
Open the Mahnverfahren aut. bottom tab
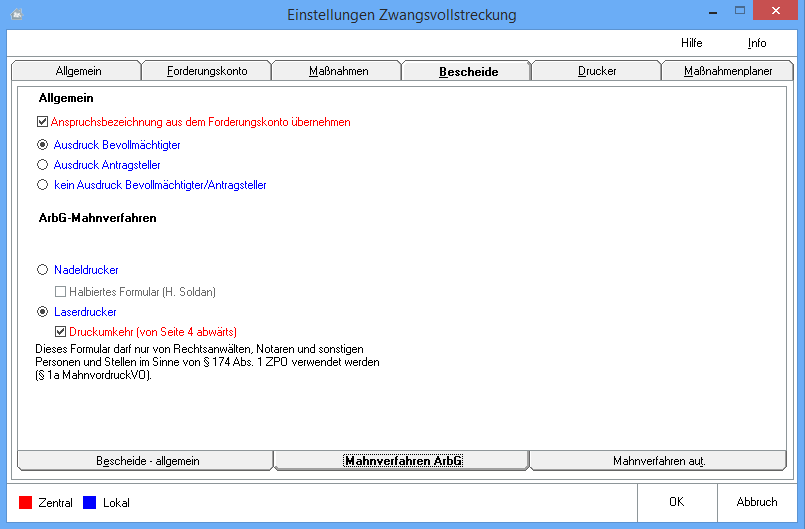click(659, 461)
